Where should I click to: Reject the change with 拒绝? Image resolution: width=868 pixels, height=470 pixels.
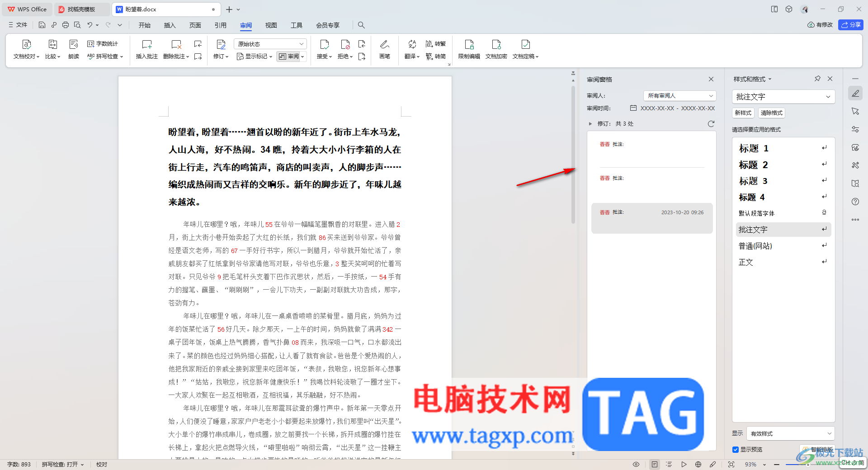[x=345, y=49]
